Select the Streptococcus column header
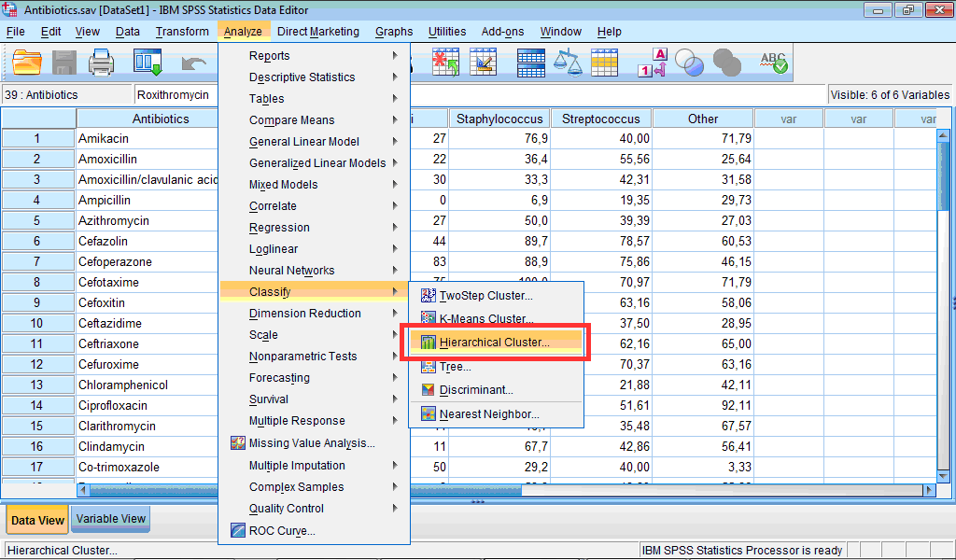Screen dimensions: 956x560 [601, 119]
